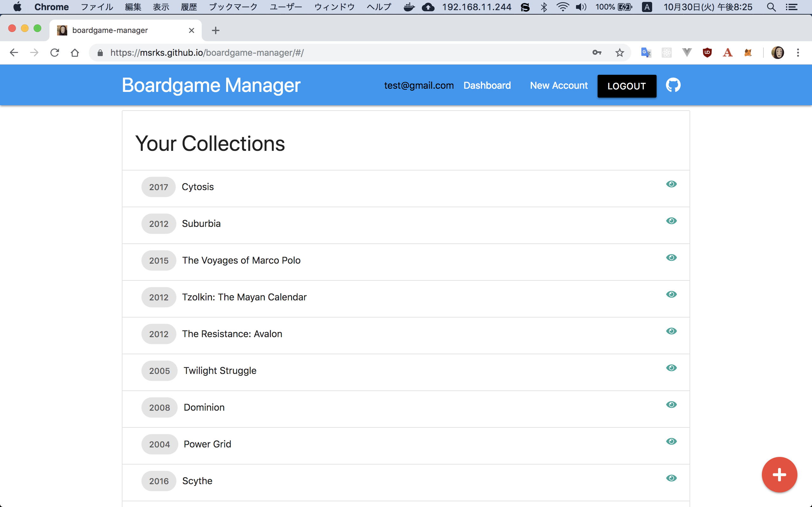Reload the page with the refresh icon

pyautogui.click(x=55, y=53)
